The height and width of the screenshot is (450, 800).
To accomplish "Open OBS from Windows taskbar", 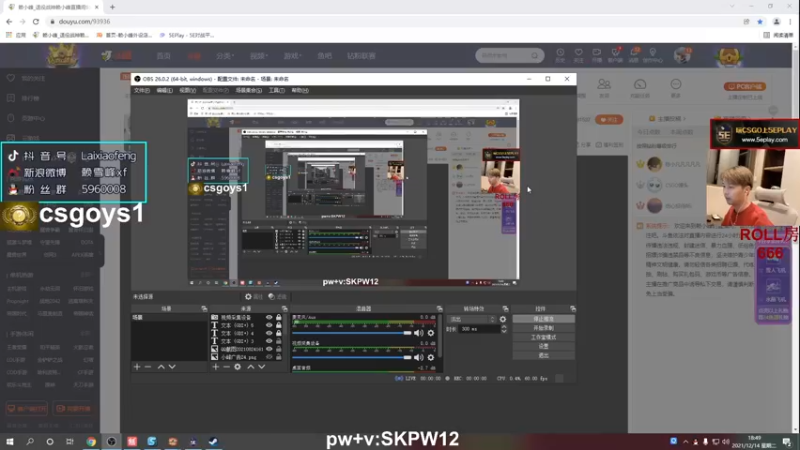I will pyautogui.click(x=111, y=442).
